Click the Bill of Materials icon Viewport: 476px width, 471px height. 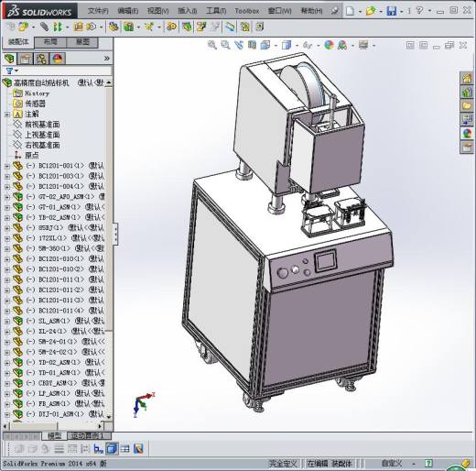click(187, 27)
